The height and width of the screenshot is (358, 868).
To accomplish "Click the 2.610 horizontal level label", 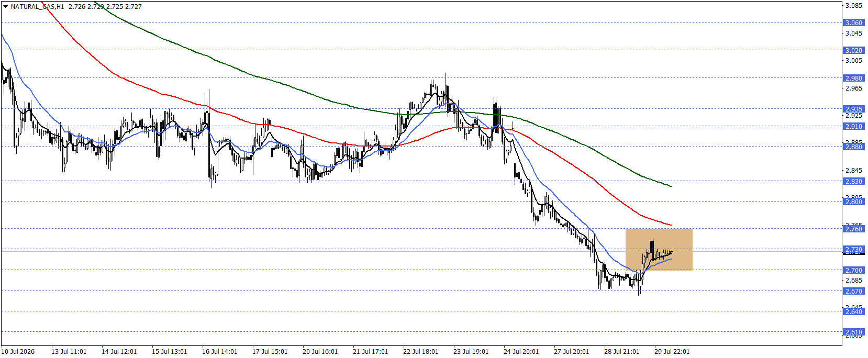I will click(x=854, y=332).
